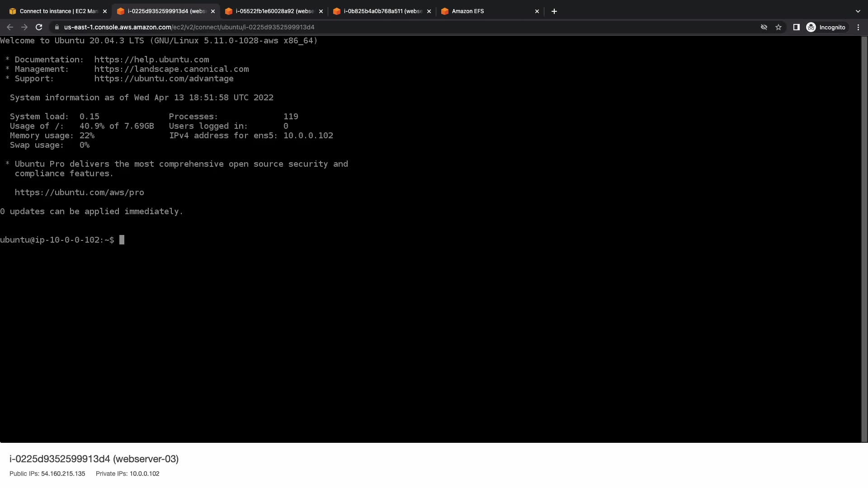Open Chrome three-dot menu
Image resolution: width=868 pixels, height=488 pixels.
tap(858, 27)
